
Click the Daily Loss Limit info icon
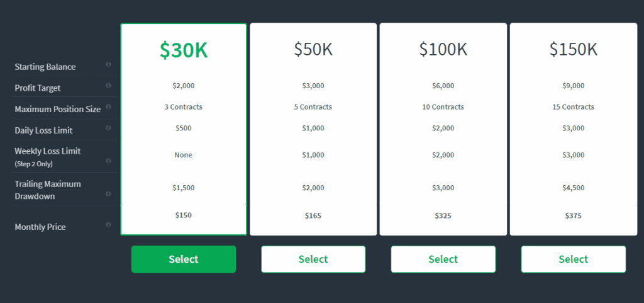[x=108, y=128]
